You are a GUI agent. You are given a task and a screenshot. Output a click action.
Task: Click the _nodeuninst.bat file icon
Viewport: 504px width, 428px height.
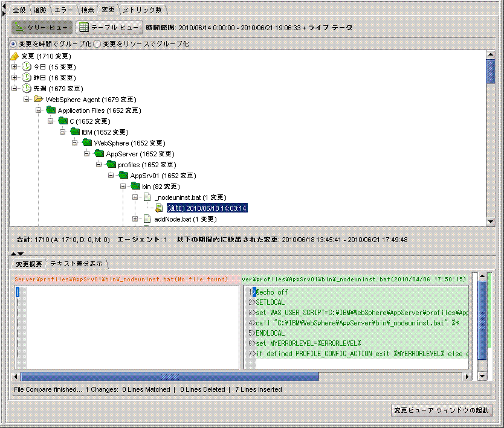tap(147, 197)
